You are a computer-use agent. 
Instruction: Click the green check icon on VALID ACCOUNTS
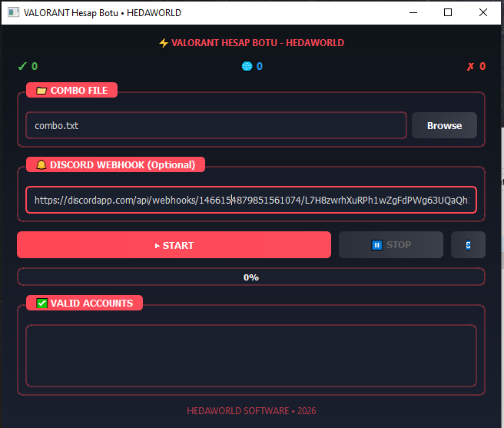point(41,303)
